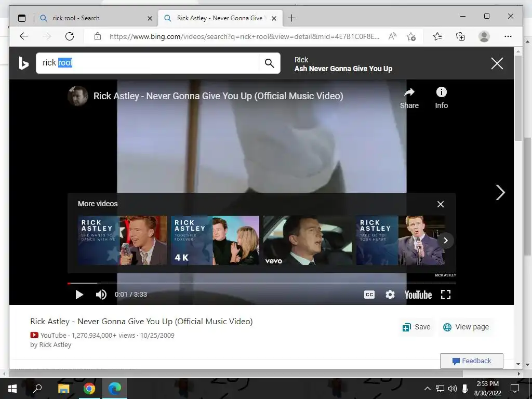Click the video title in player
This screenshot has width=532, height=399.
coord(218,96)
